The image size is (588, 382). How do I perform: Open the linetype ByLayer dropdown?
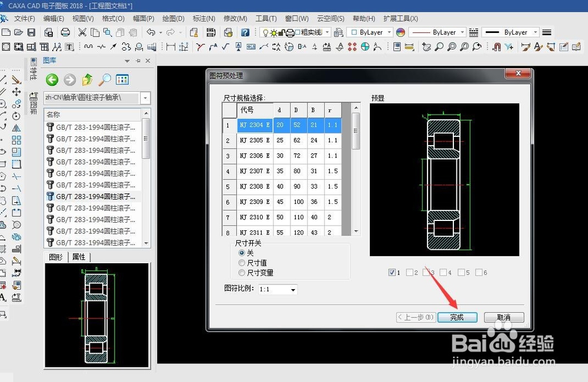[462, 32]
